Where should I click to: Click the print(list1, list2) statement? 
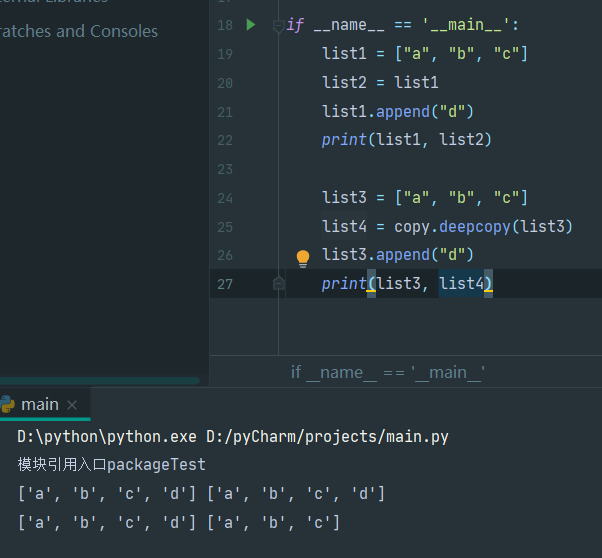click(407, 140)
